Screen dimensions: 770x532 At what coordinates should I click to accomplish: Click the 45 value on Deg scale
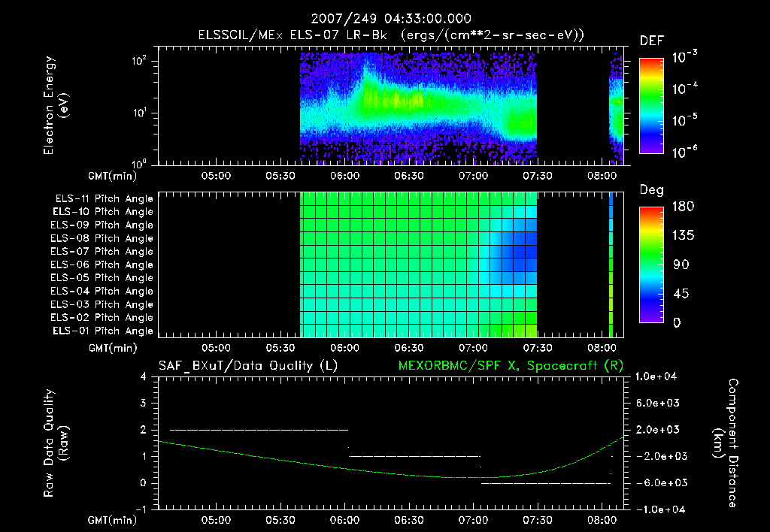tap(681, 294)
